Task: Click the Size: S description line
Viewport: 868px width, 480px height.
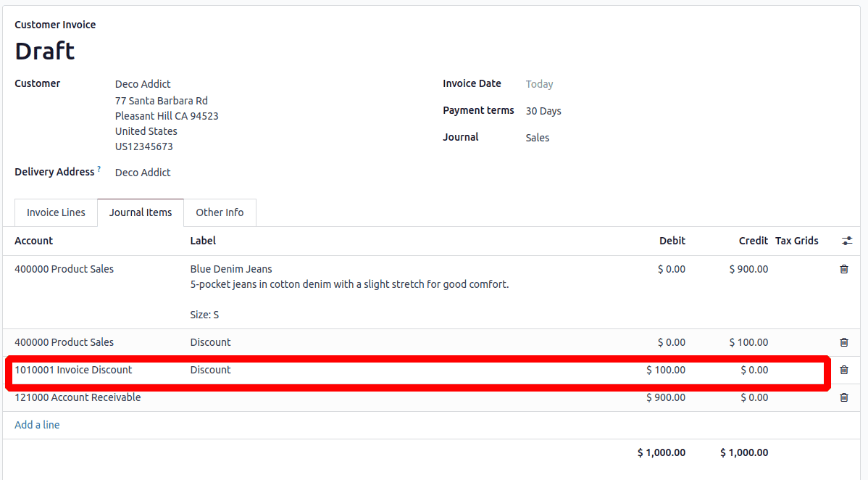Action: (x=205, y=315)
